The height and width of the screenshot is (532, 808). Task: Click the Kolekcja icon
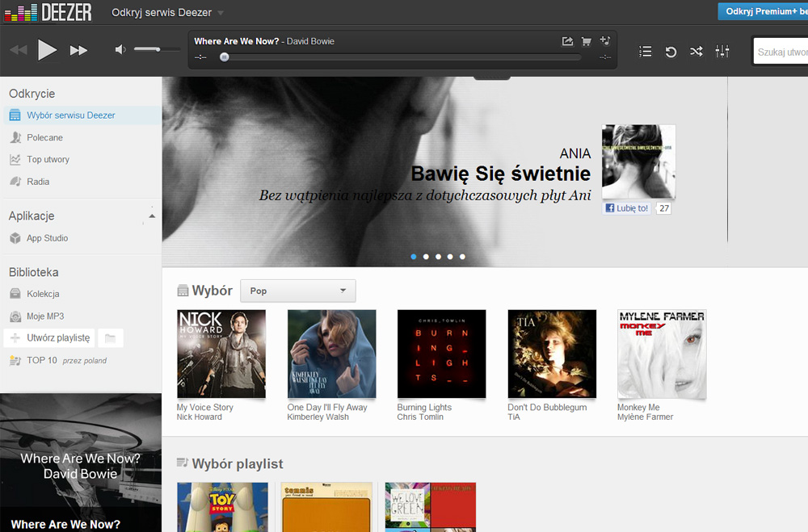click(x=15, y=294)
